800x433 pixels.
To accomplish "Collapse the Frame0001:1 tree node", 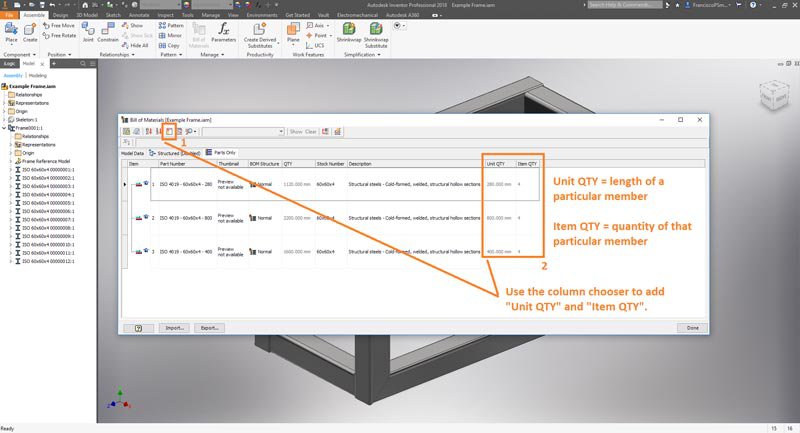I will (4, 128).
